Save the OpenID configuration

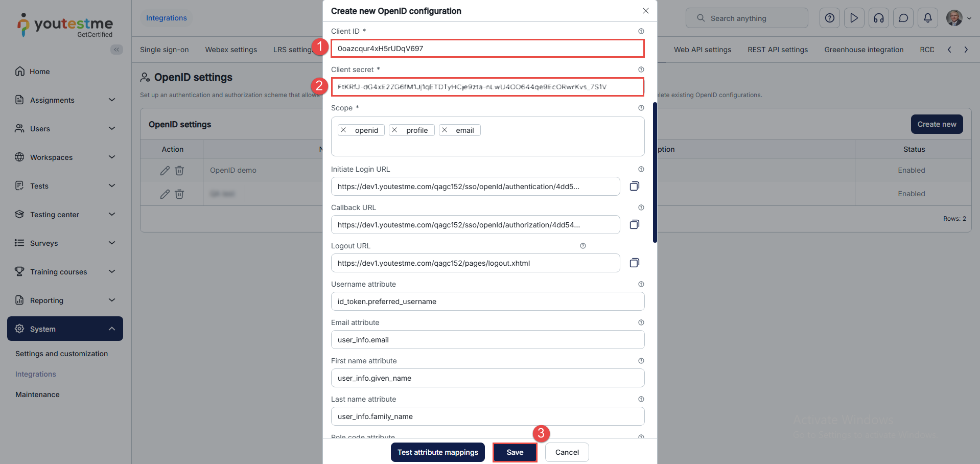515,452
